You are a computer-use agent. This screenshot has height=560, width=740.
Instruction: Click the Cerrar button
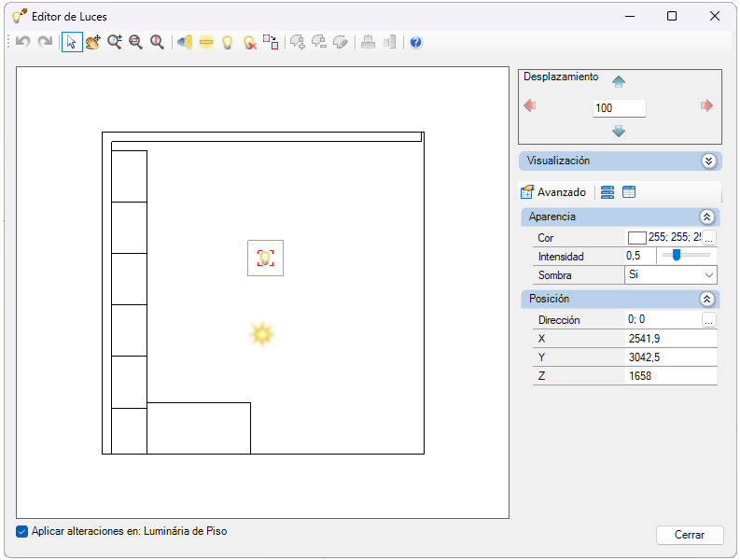click(x=690, y=535)
